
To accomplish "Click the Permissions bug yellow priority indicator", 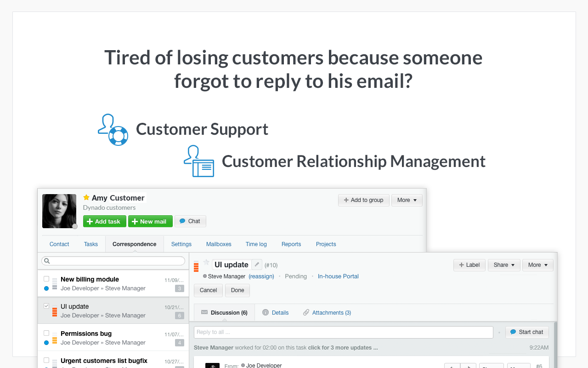I will pyautogui.click(x=55, y=340).
